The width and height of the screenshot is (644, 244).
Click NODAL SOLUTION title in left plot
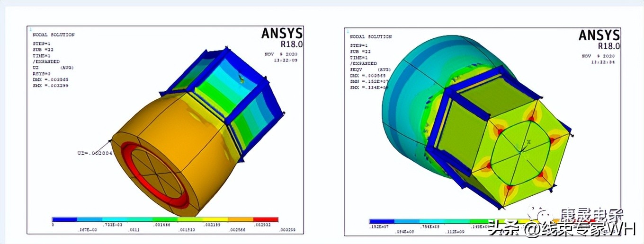pyautogui.click(x=54, y=35)
